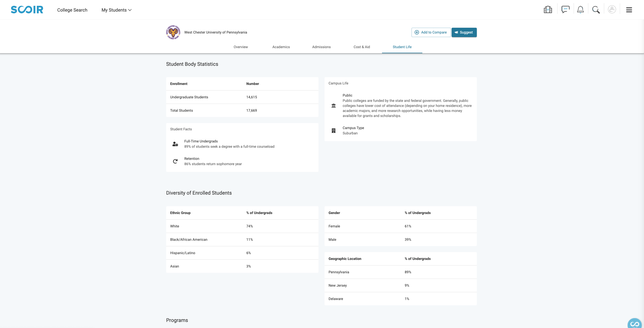The width and height of the screenshot is (644, 328).
Task: Click the university name West Chester University of Pennsylvania
Action: tap(216, 32)
